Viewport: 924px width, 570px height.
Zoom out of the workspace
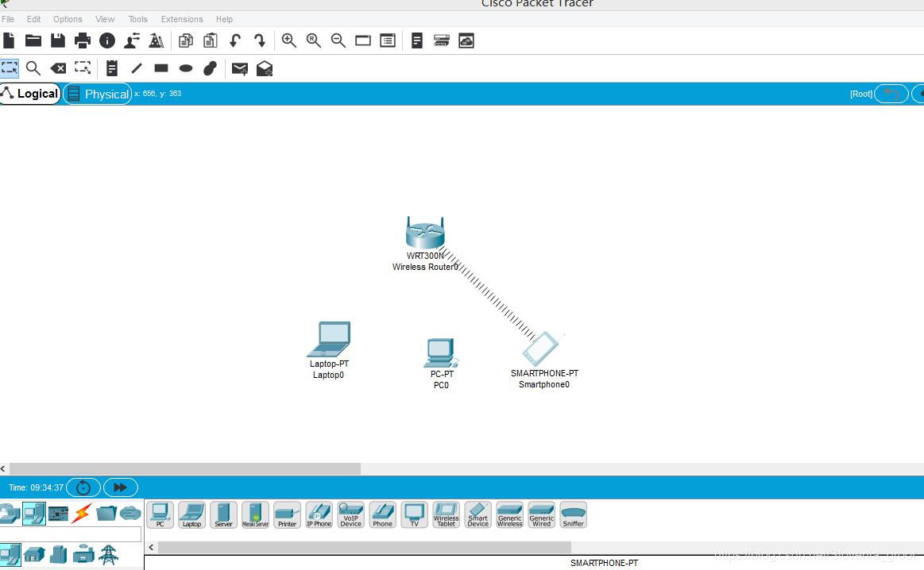pyautogui.click(x=338, y=40)
